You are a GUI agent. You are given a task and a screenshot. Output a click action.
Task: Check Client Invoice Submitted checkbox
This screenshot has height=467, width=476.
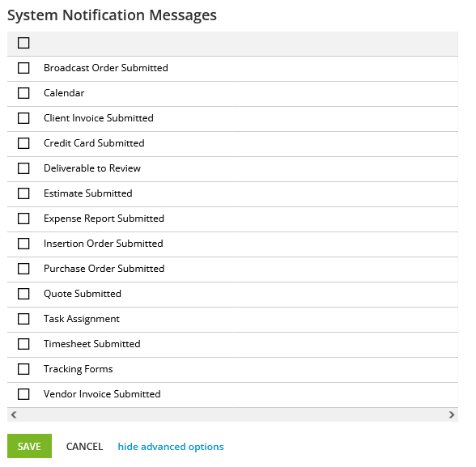(23, 118)
